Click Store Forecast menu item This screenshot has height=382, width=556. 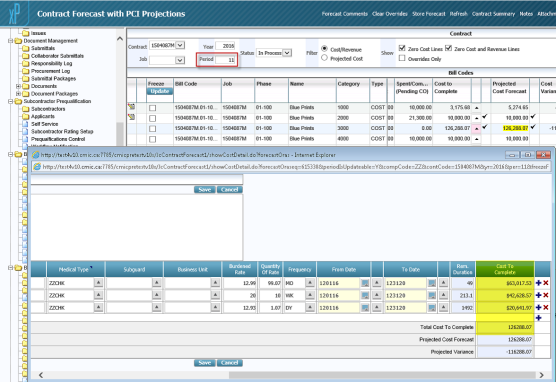(429, 14)
